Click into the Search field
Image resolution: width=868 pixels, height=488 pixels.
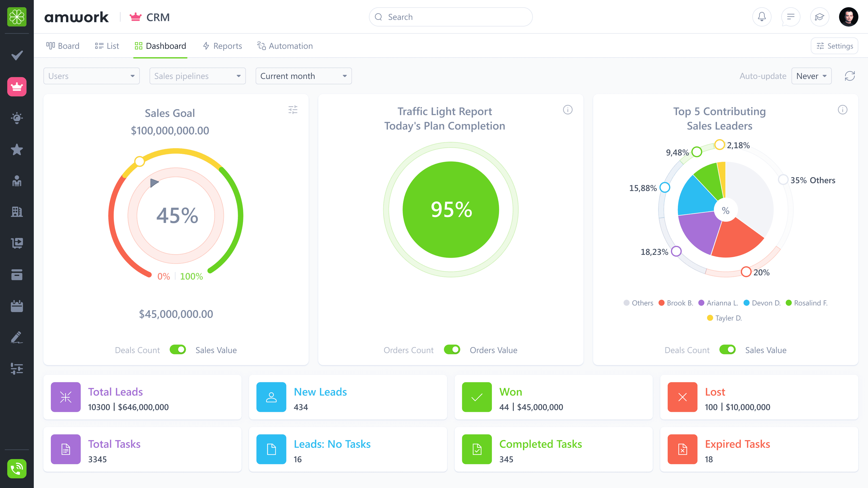451,17
